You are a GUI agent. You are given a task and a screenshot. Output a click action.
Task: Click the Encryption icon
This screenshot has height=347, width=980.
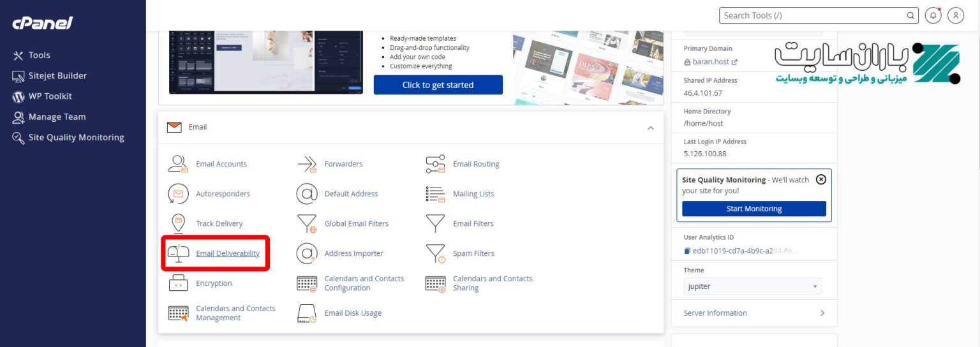(x=178, y=283)
